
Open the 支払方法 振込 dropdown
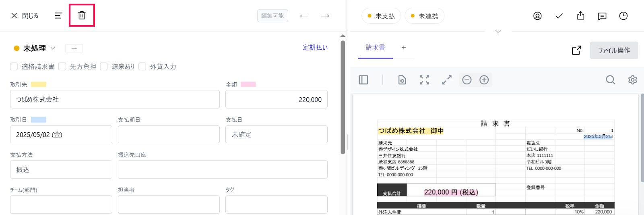[61, 169]
